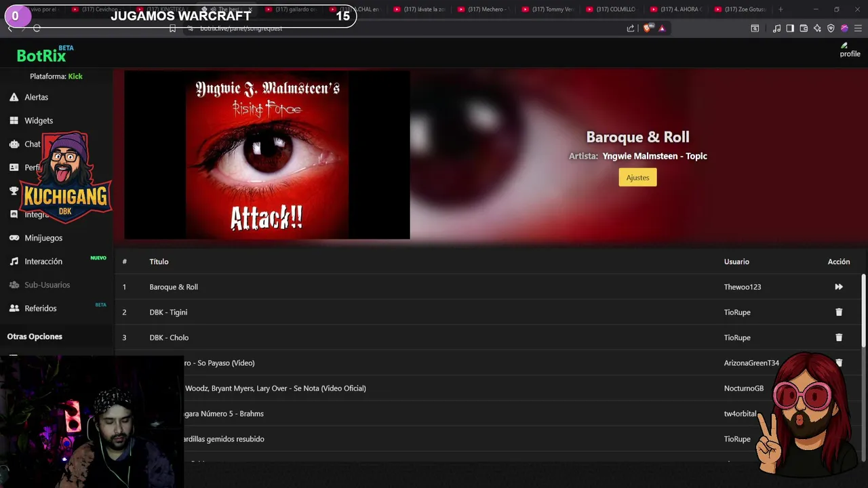Viewport: 868px width, 488px height.
Task: Click the Attack!! album video thumbnail
Action: point(267,155)
